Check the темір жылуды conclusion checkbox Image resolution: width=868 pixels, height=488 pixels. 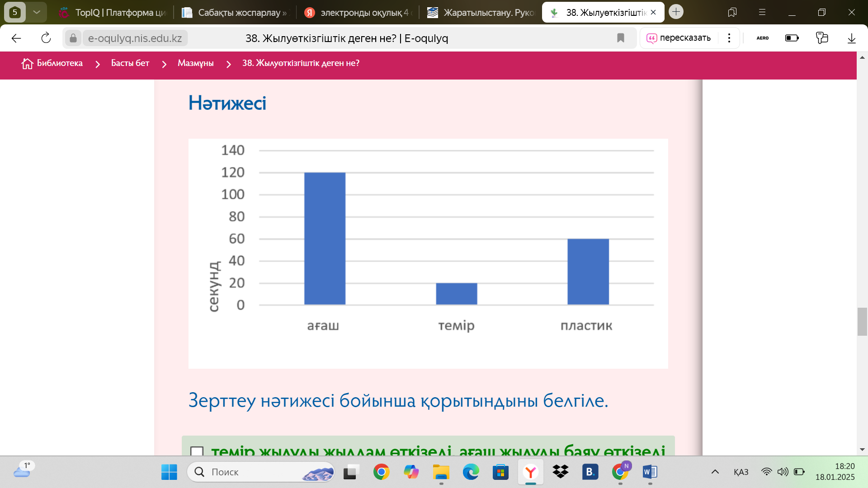[197, 451]
